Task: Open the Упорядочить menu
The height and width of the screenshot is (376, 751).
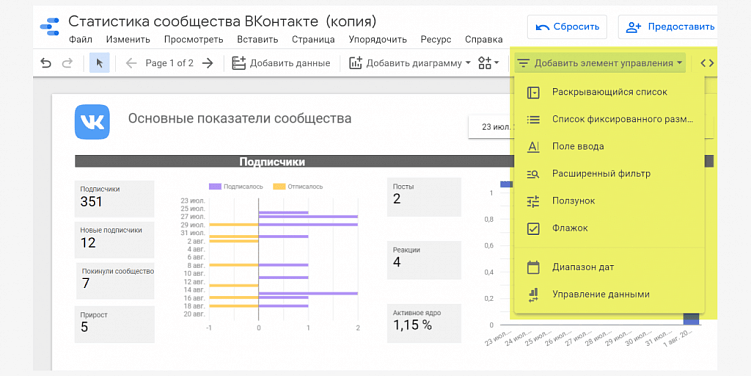Action: 378,40
